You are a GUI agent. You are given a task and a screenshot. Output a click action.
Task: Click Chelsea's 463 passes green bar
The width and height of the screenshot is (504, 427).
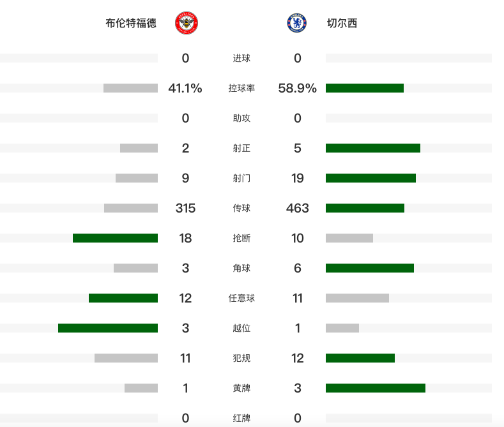point(365,208)
